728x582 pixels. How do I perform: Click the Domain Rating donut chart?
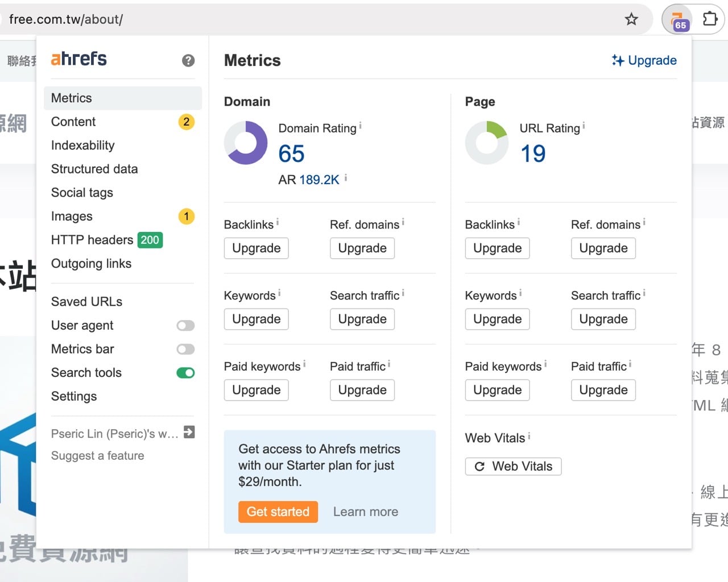246,143
